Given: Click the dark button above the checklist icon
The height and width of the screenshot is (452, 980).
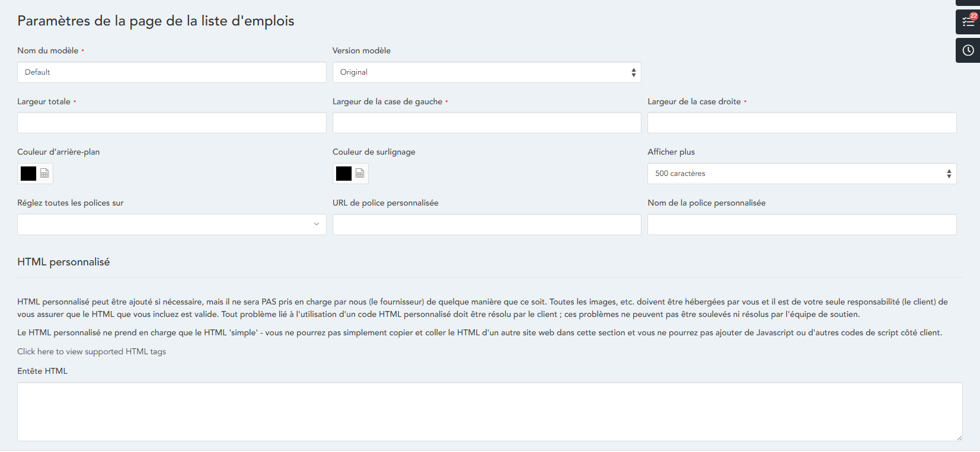Looking at the screenshot, I should click(x=968, y=2).
